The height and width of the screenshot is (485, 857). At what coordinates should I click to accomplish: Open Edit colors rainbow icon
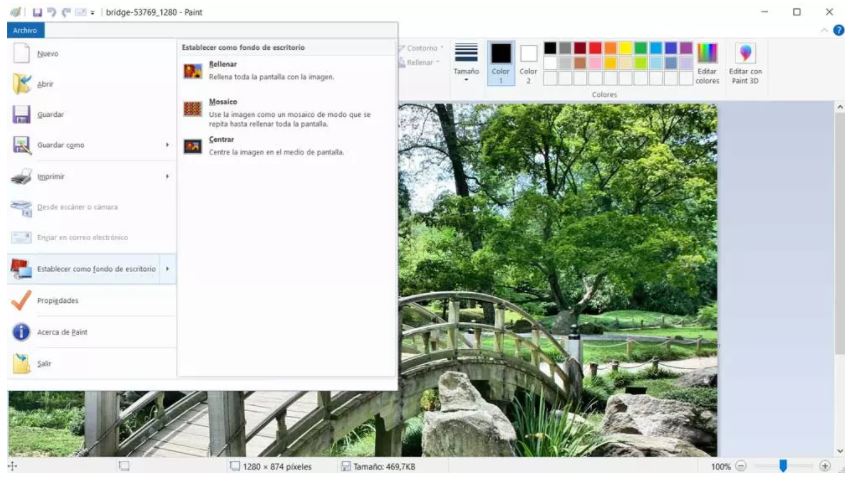point(707,63)
